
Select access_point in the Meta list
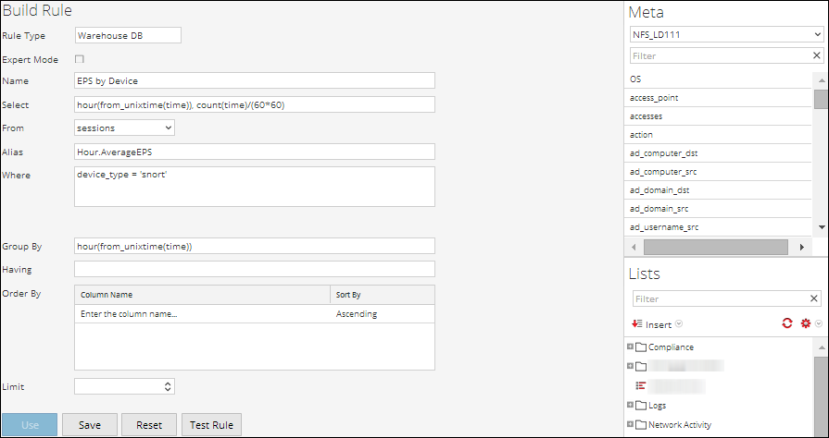coord(718,97)
